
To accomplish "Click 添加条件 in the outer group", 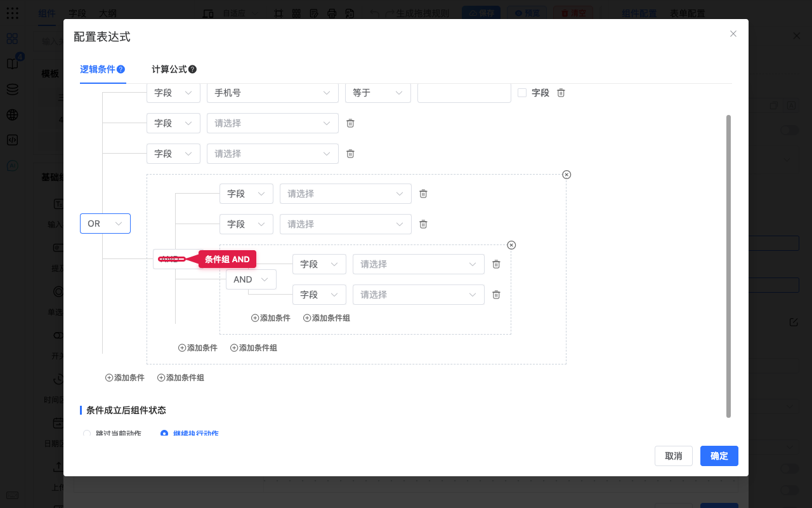I will click(x=198, y=348).
